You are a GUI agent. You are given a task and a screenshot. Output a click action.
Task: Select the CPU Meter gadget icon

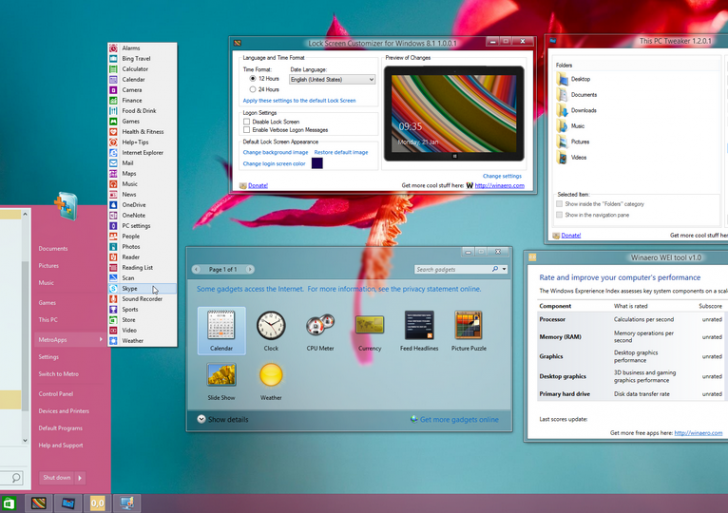tap(319, 326)
